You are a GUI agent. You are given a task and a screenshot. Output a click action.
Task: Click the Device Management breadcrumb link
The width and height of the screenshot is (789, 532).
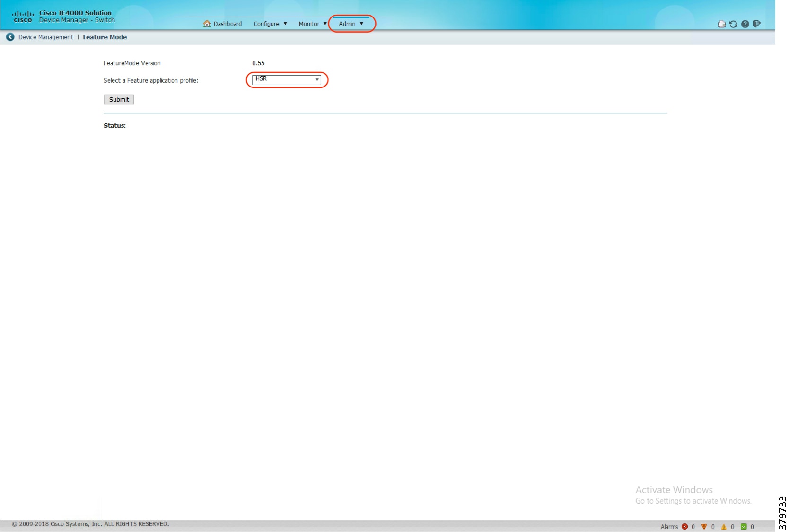46,37
